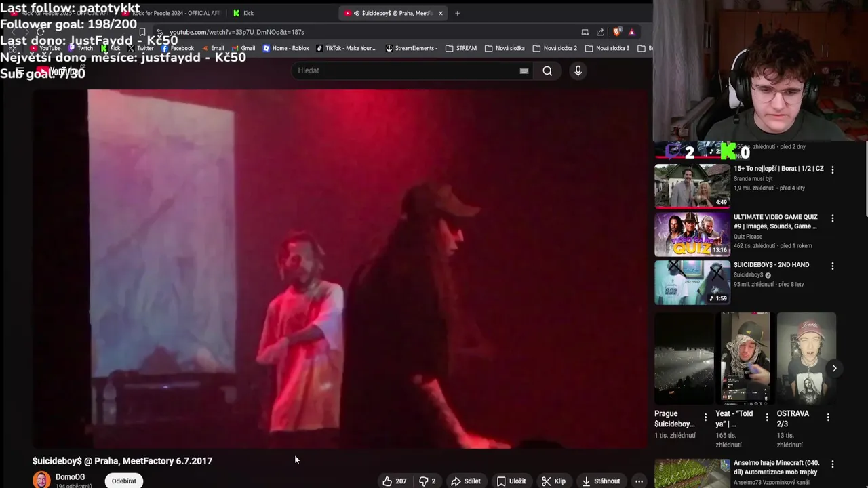868x488 pixels.
Task: Expand the Nová složka 2 folder
Action: (x=555, y=48)
